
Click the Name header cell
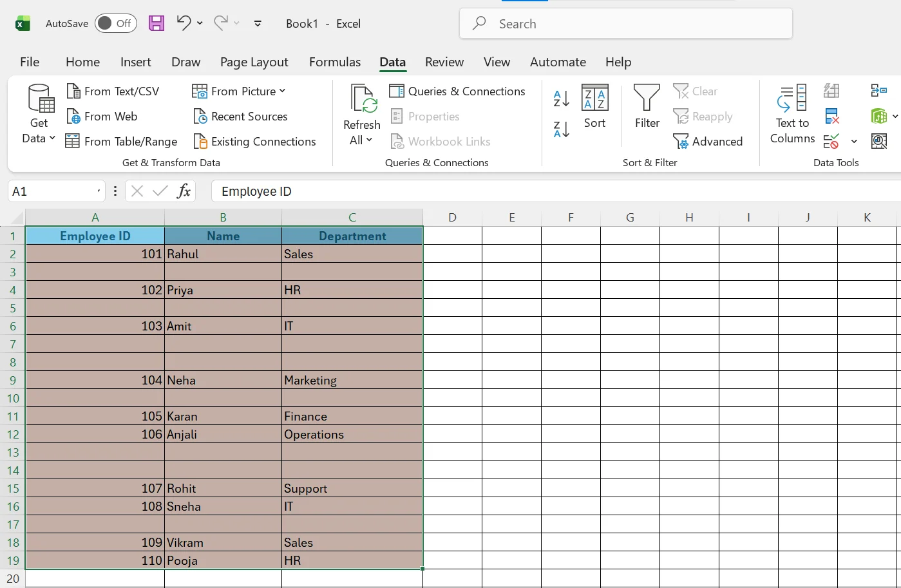(223, 236)
